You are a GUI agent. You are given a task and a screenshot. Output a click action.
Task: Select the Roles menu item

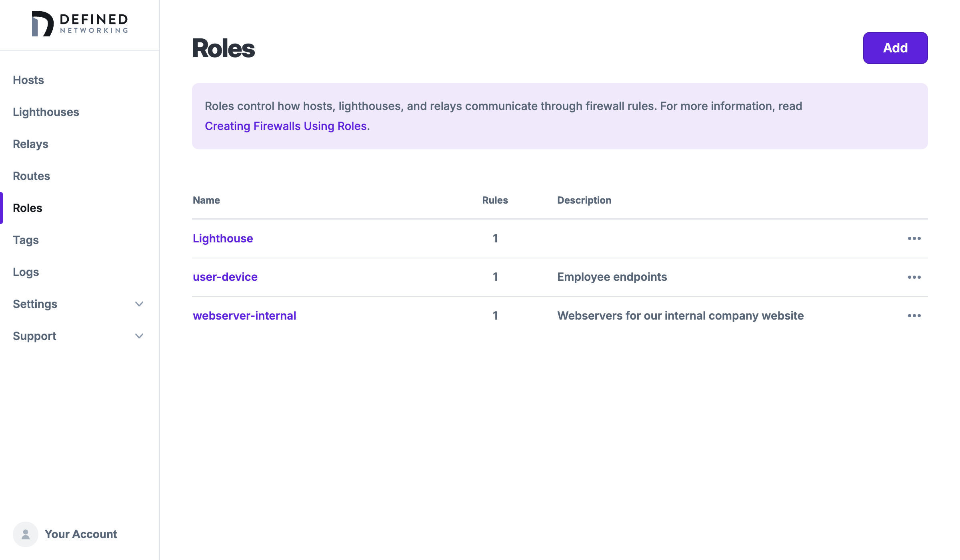[x=27, y=207]
